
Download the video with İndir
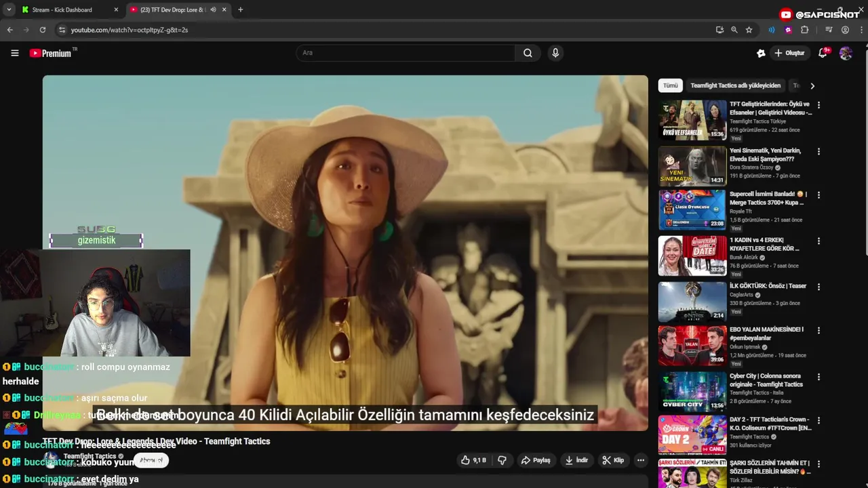(576, 460)
